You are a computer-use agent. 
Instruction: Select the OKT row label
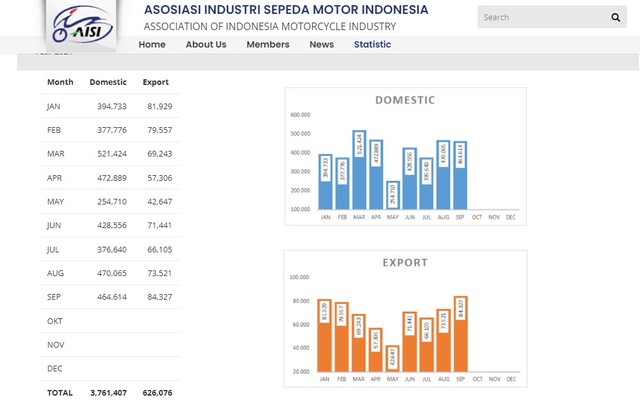tap(55, 321)
